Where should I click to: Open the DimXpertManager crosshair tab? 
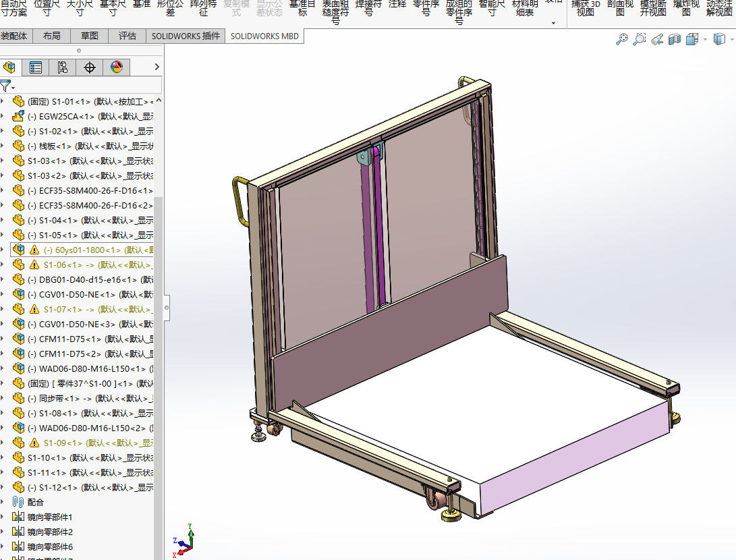click(x=90, y=67)
